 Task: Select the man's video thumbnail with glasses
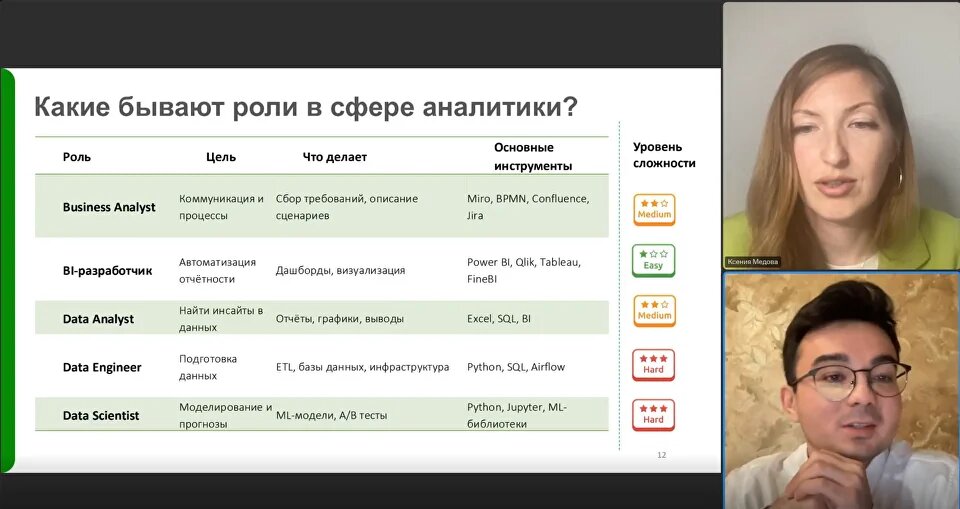tap(841, 391)
